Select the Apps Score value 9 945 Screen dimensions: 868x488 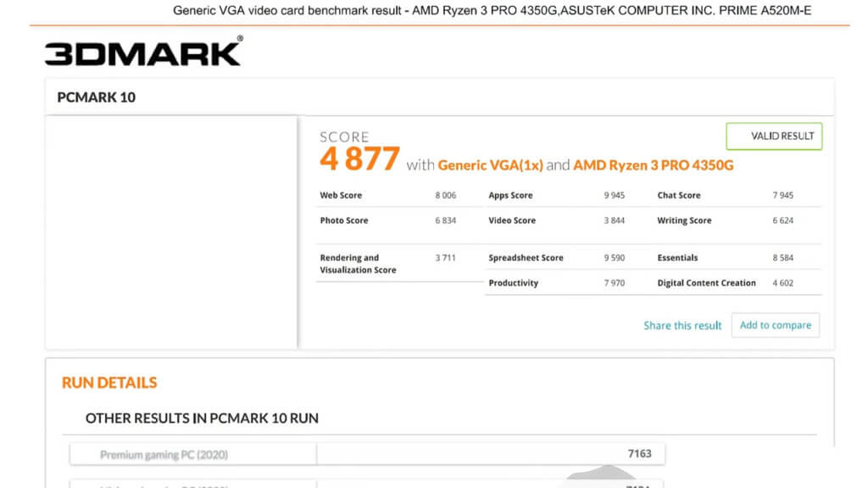click(x=614, y=196)
